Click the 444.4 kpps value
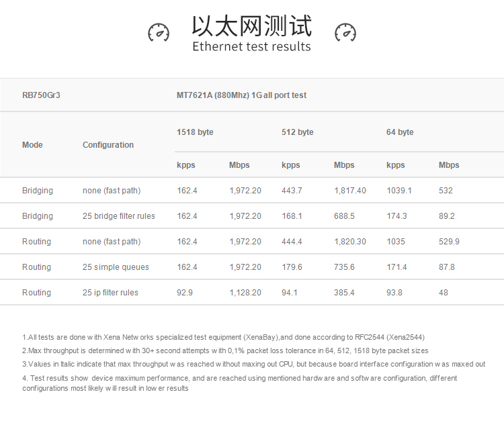The height and width of the screenshot is (425, 504). click(292, 242)
